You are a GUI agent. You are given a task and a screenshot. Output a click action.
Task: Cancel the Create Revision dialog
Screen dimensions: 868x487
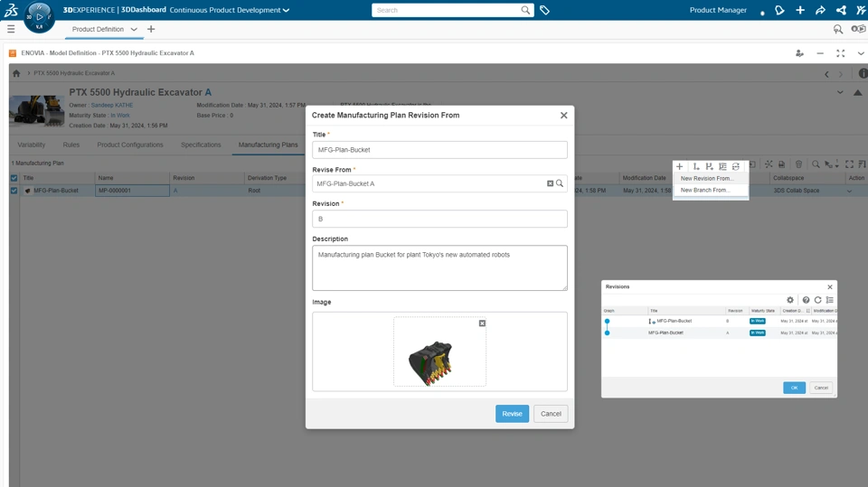[x=551, y=414]
